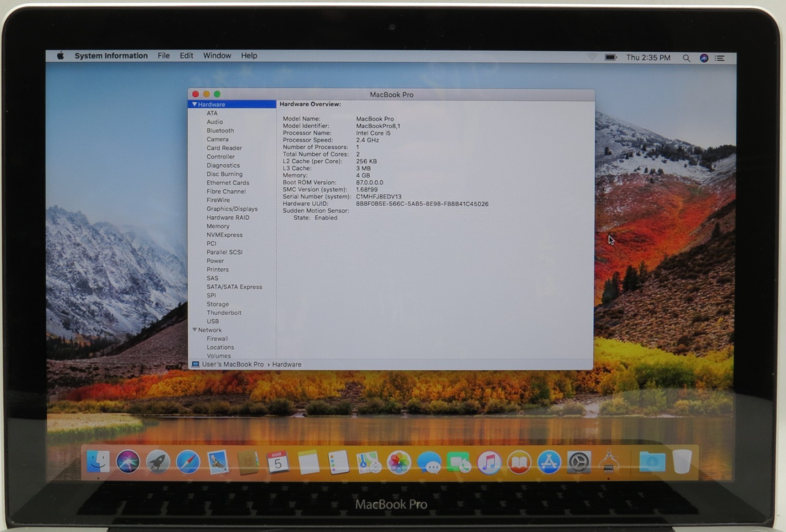Viewport: 786px width, 532px height.
Task: Open the Trash in the dock
Action: coord(682,461)
